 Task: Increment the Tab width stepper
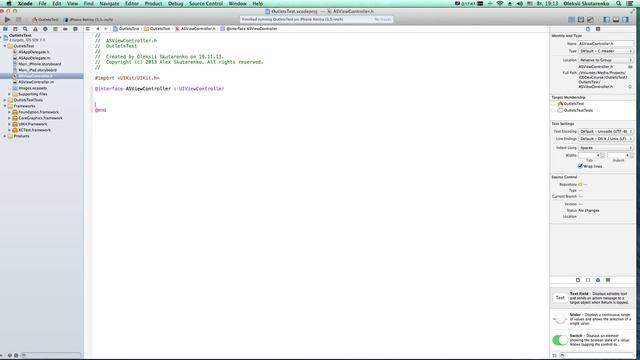point(602,154)
